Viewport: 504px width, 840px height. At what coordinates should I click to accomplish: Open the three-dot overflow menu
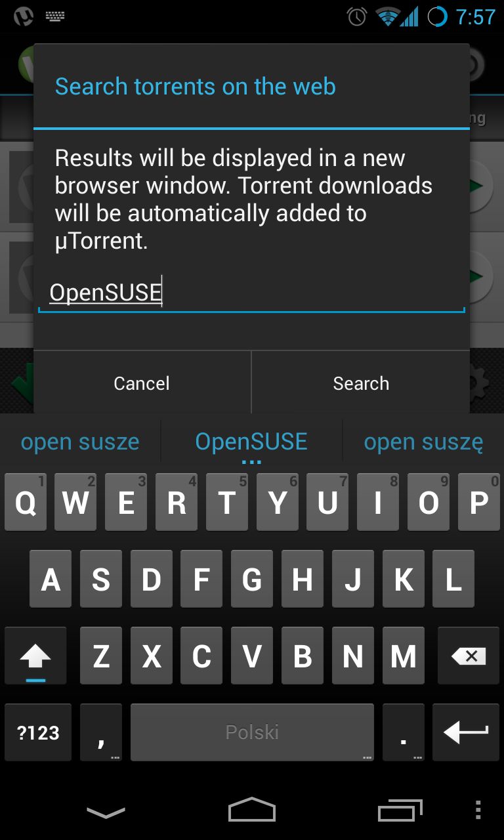478,810
